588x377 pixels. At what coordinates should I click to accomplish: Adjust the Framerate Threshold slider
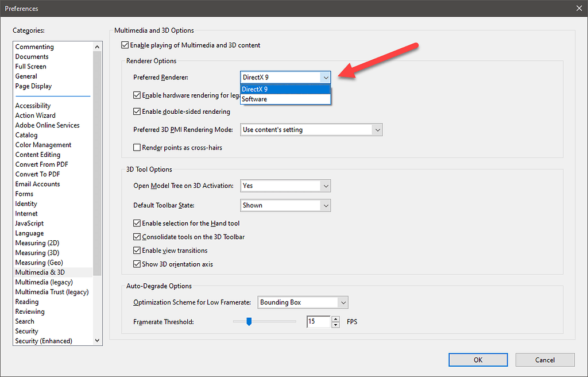pos(249,322)
